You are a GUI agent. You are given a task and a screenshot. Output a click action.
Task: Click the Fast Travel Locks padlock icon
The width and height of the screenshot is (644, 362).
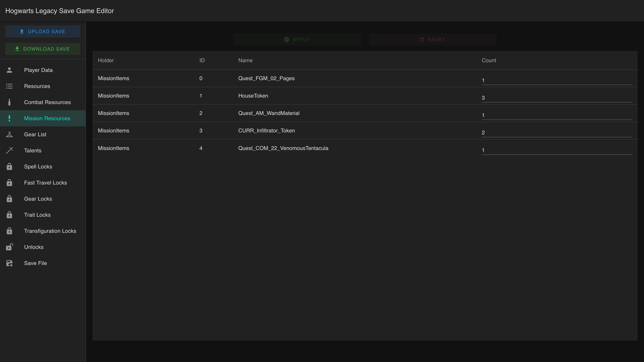click(9, 183)
